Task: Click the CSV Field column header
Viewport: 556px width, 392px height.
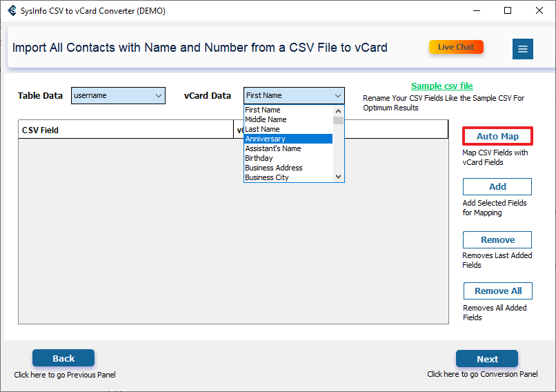Action: pos(126,130)
